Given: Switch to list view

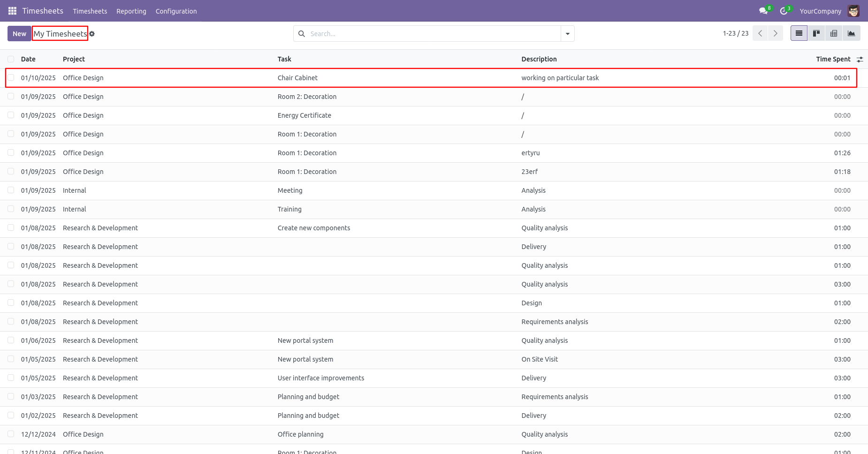Looking at the screenshot, I should (799, 33).
